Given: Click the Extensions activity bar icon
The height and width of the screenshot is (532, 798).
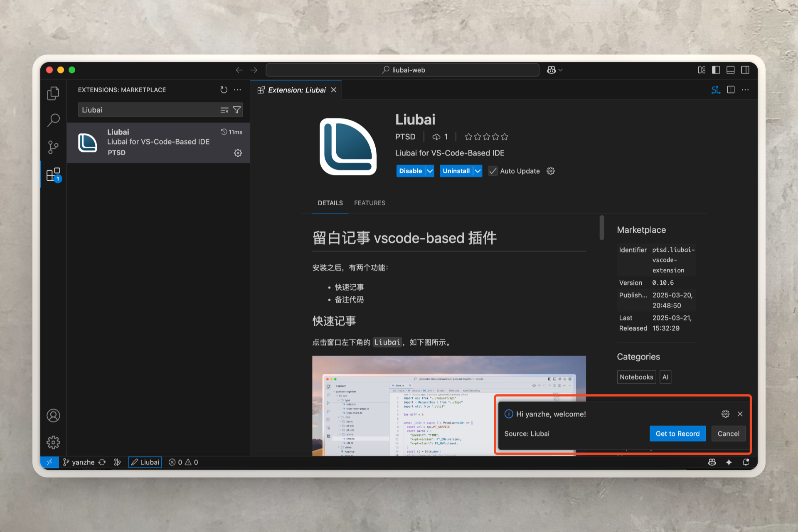Looking at the screenshot, I should [x=53, y=175].
